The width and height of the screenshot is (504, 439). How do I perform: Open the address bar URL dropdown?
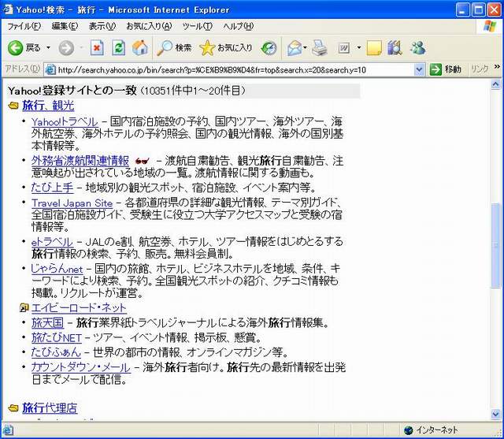click(x=419, y=69)
